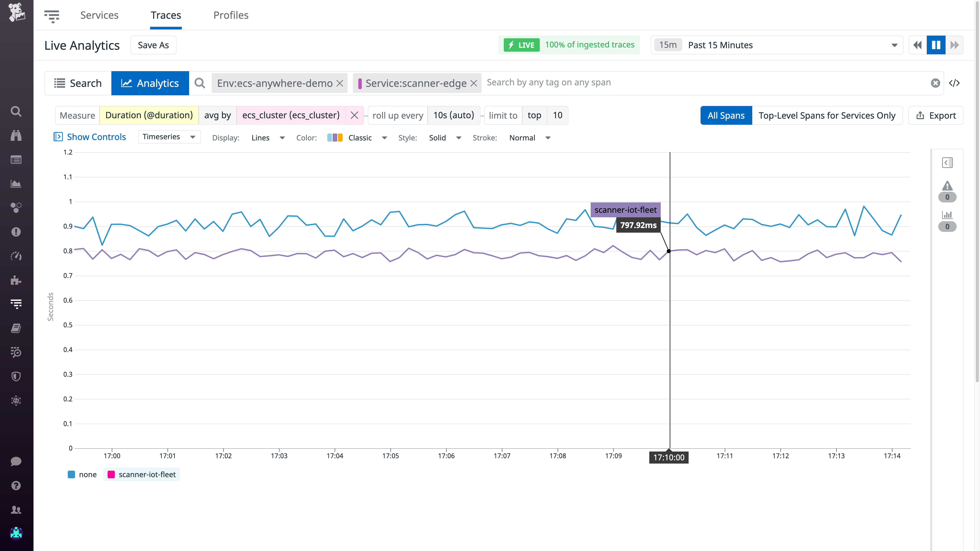Switch to the Profiles tab

[x=230, y=15]
